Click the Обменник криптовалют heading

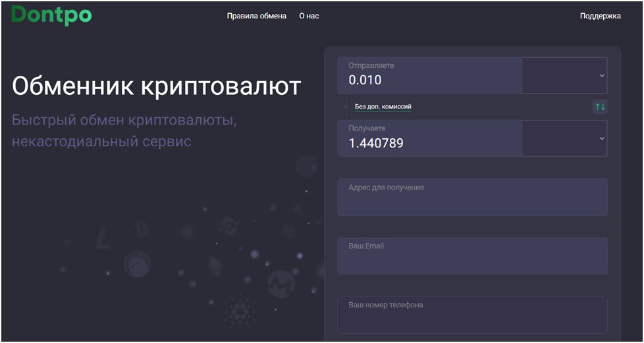click(157, 86)
